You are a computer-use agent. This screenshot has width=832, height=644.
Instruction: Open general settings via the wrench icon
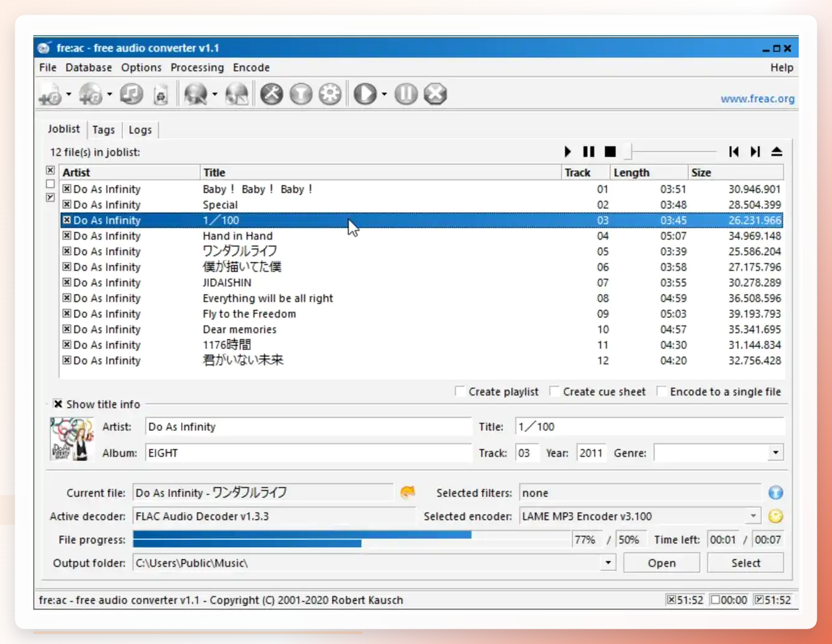271,94
